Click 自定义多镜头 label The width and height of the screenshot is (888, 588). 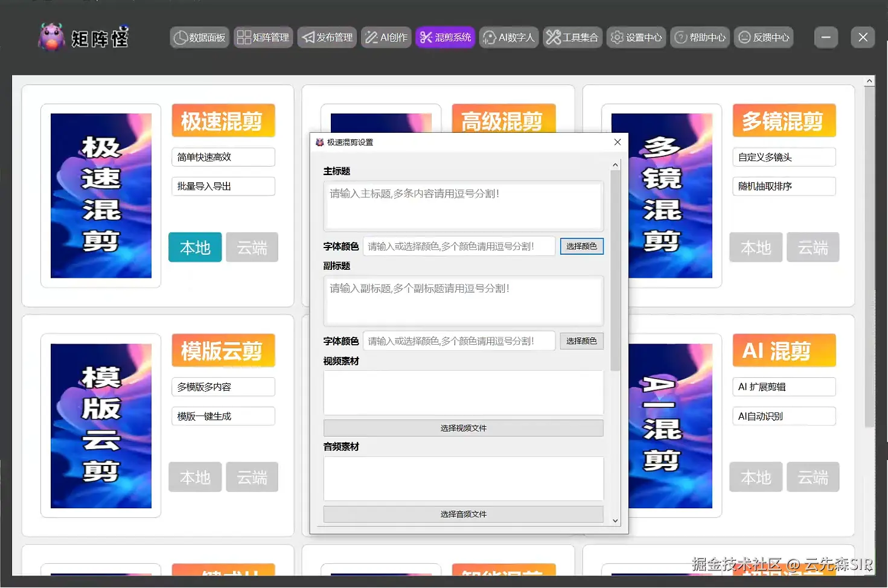point(784,157)
